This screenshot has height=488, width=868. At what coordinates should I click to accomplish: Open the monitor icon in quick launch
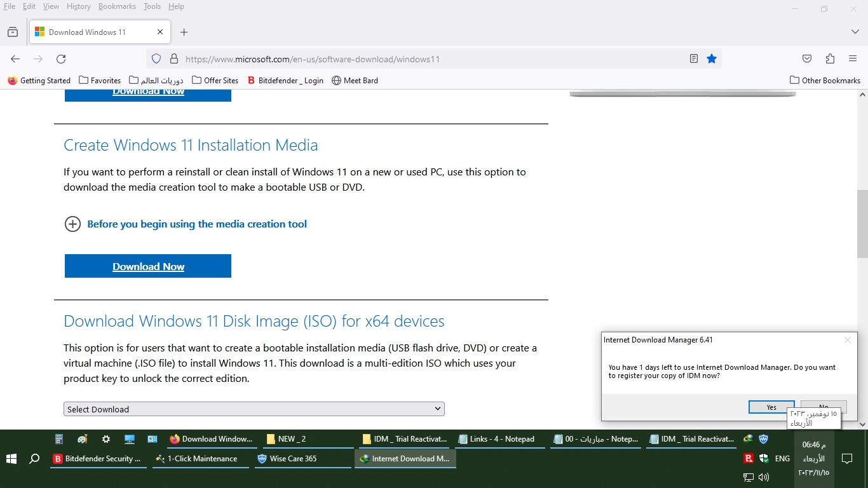click(130, 439)
